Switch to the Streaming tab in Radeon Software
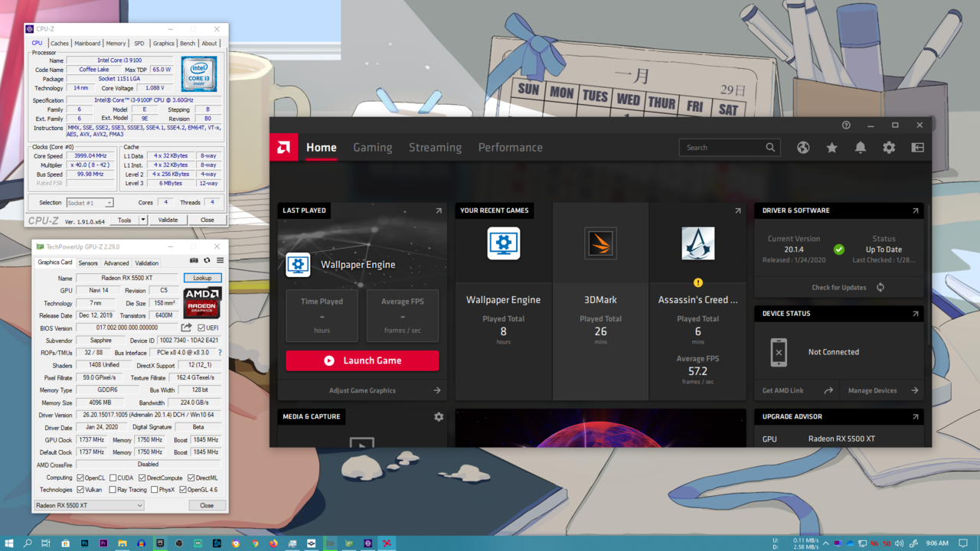Screen dimensions: 980x551 click(x=435, y=148)
